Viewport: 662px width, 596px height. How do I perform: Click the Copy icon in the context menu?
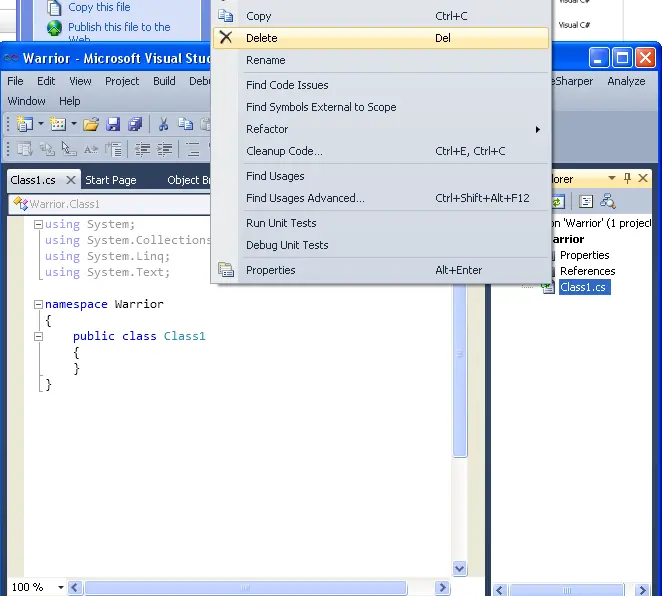tap(225, 16)
